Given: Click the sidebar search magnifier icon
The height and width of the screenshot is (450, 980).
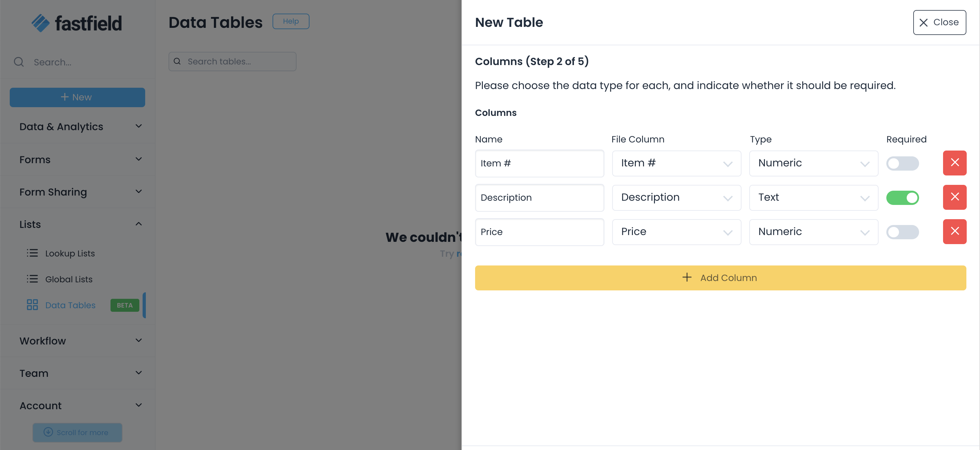Looking at the screenshot, I should [x=19, y=62].
